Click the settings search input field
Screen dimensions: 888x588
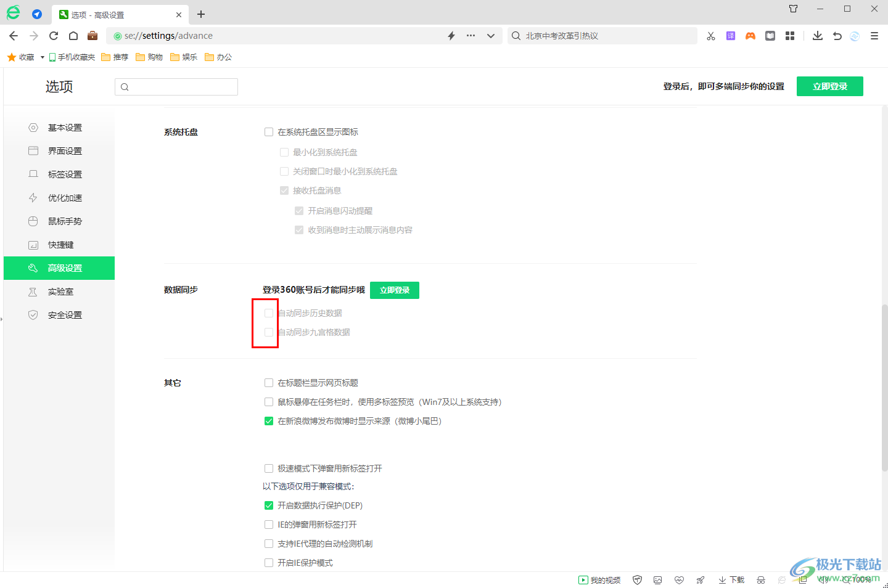point(176,87)
